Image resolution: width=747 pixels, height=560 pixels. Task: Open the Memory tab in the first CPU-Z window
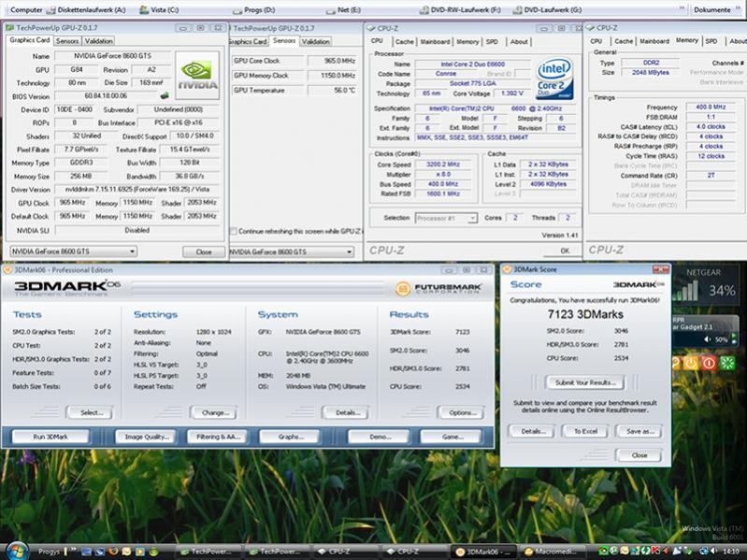(467, 41)
